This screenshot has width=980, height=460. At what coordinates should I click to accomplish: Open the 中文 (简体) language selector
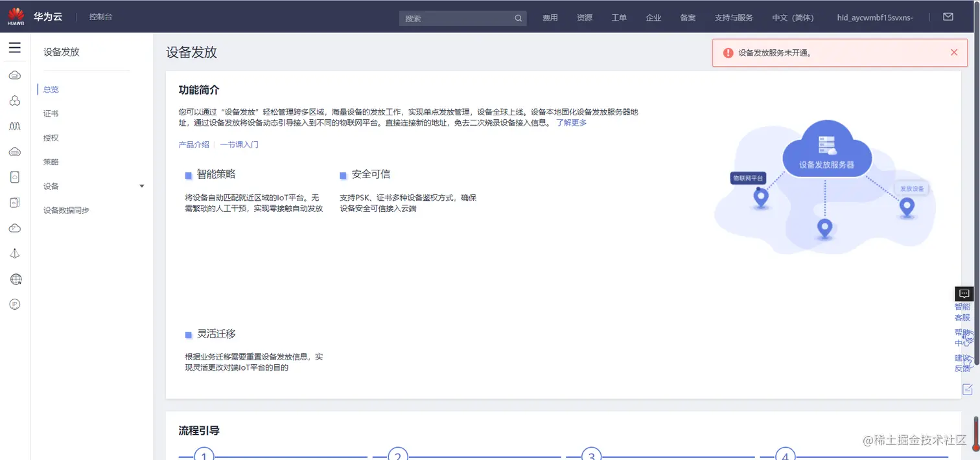[792, 17]
